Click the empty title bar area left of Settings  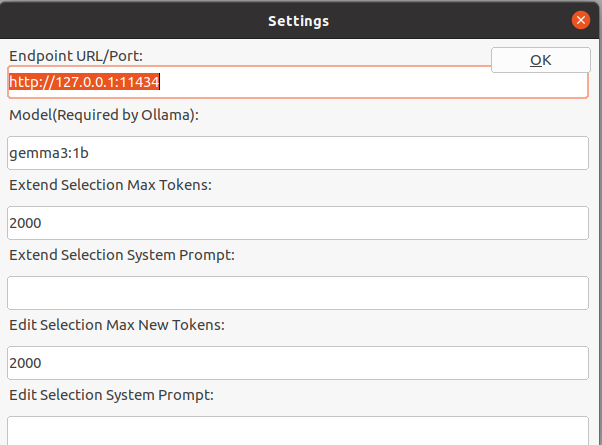pyautogui.click(x=131, y=20)
